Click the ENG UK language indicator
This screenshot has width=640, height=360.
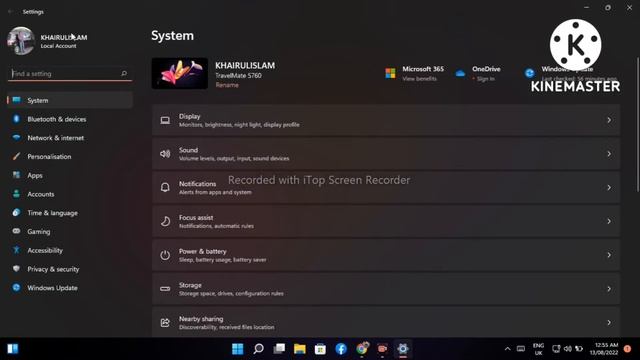(x=538, y=349)
